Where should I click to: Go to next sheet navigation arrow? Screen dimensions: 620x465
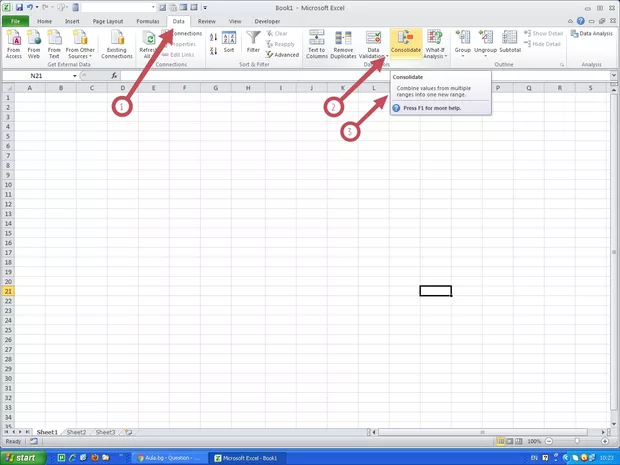pos(20,432)
